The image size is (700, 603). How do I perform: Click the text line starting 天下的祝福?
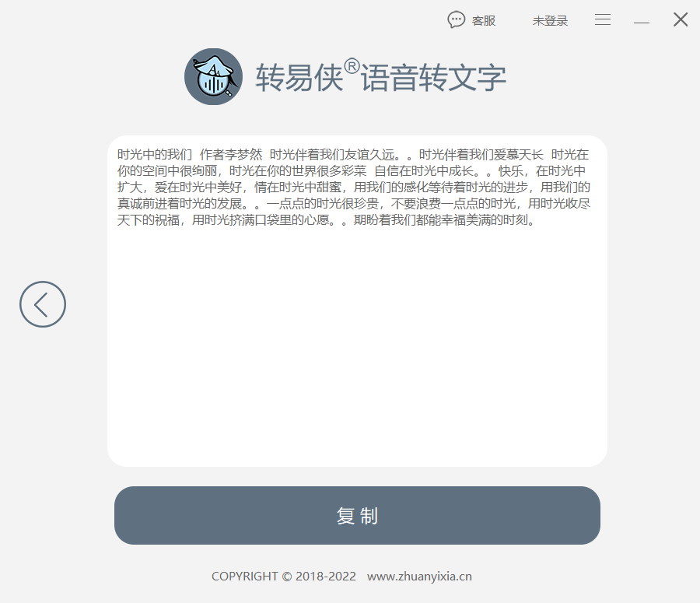(327, 220)
